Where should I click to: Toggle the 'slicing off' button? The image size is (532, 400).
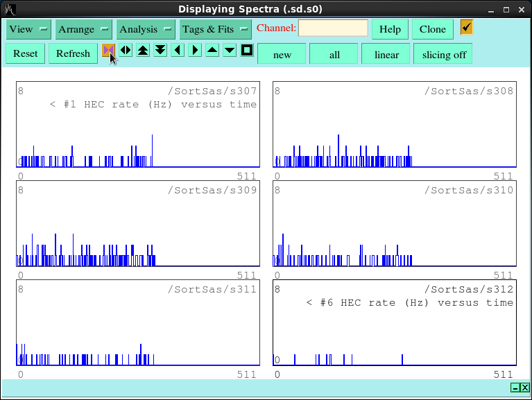[443, 54]
